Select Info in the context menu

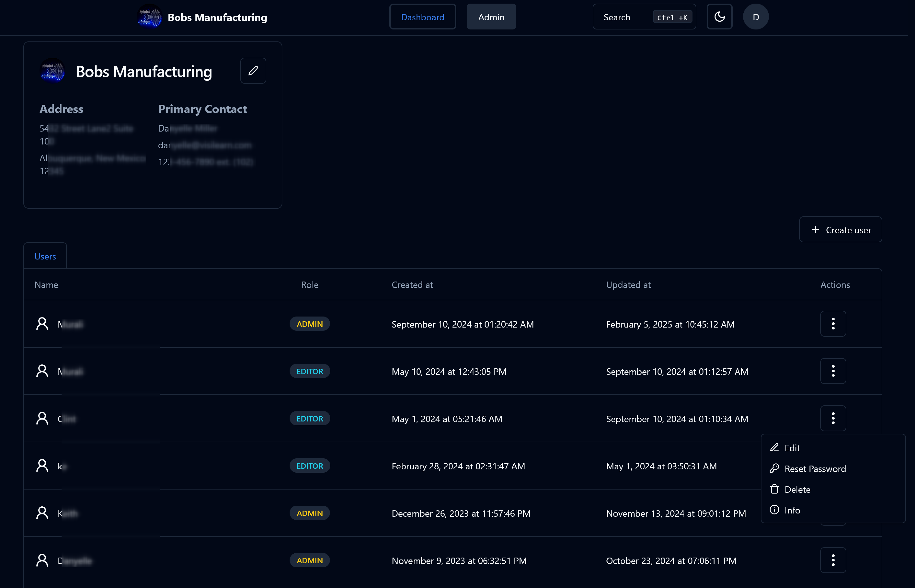[792, 510]
